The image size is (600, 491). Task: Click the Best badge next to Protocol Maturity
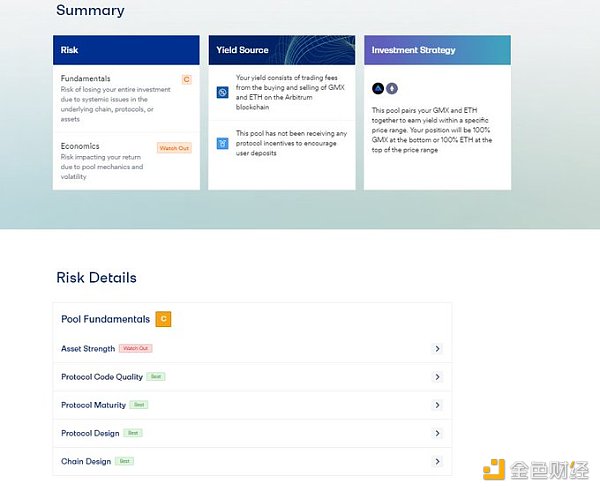click(138, 405)
